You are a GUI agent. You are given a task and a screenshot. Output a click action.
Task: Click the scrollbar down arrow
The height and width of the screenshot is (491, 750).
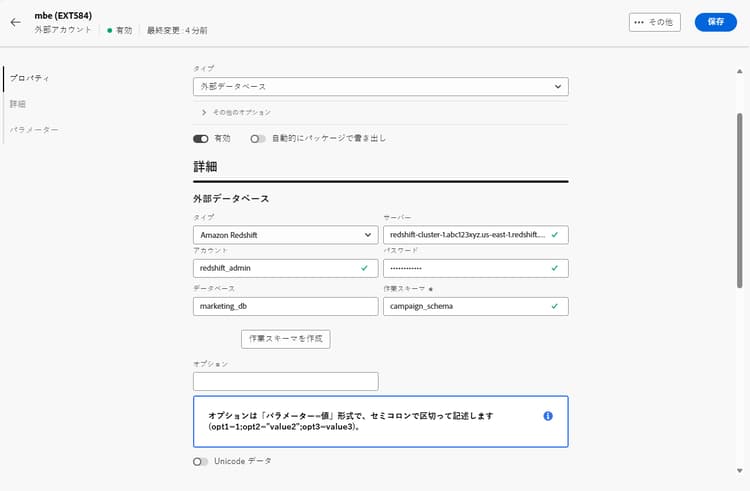[x=739, y=470]
